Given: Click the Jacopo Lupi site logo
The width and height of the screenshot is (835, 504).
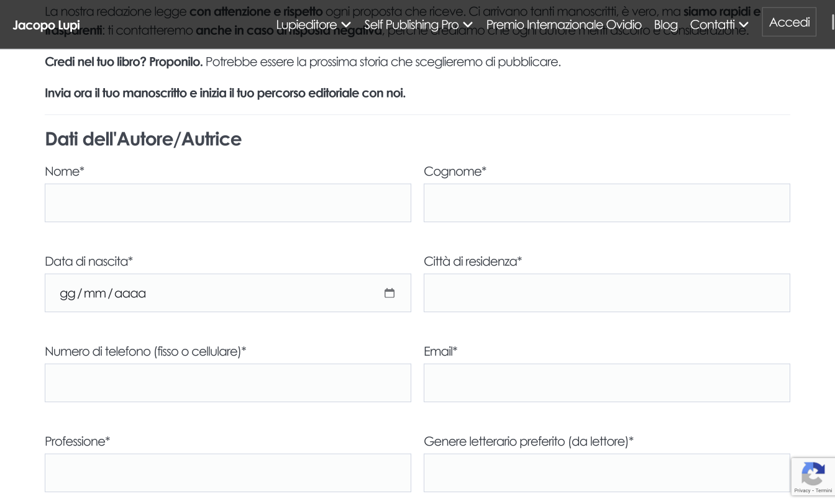Looking at the screenshot, I should [x=46, y=25].
